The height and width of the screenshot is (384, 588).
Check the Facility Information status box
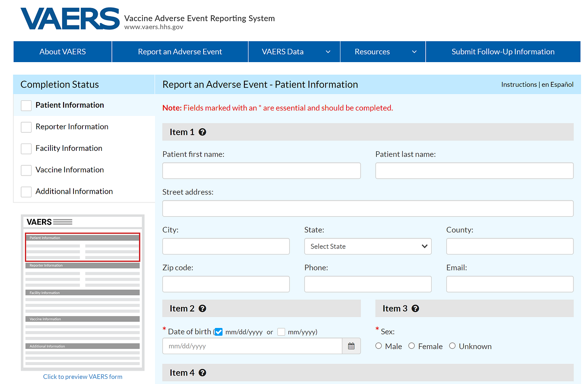26,148
